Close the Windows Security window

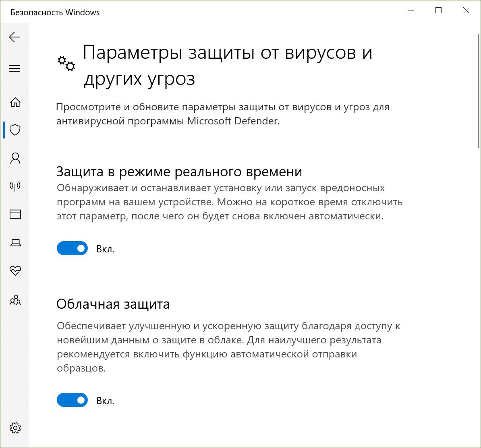coord(466,10)
